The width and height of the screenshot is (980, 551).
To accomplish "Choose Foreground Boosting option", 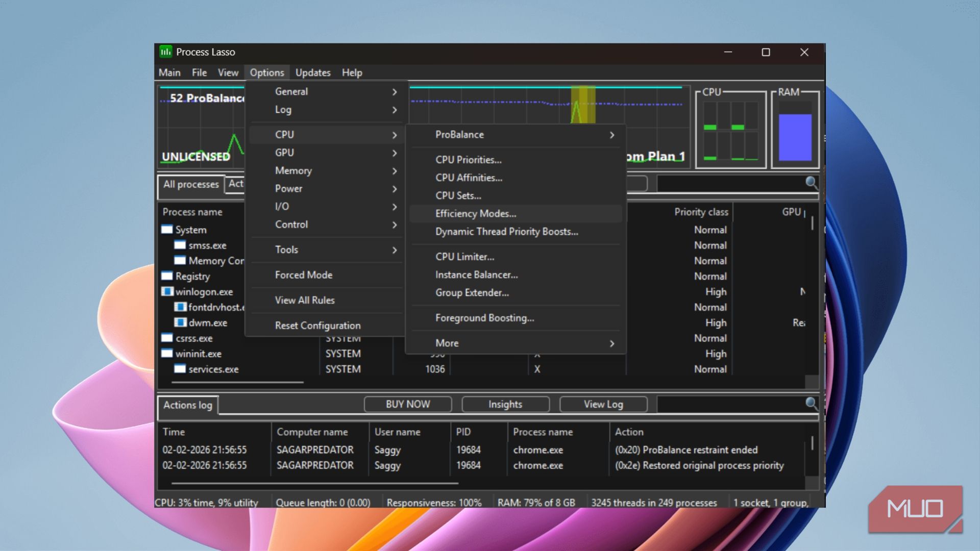I will [516, 318].
